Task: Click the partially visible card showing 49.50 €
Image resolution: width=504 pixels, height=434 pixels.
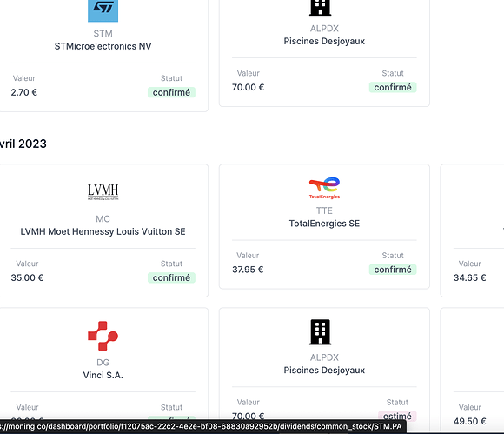Action: click(472, 370)
